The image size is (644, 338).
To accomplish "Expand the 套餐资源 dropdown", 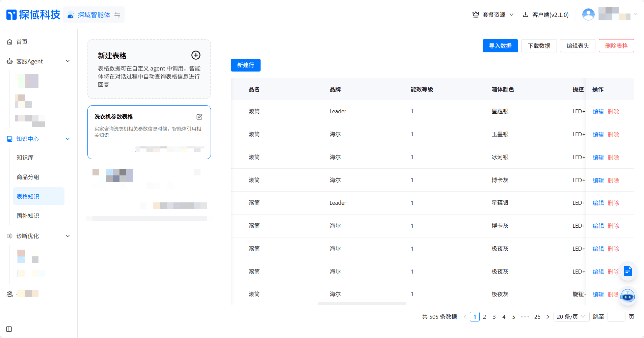I will tap(493, 15).
